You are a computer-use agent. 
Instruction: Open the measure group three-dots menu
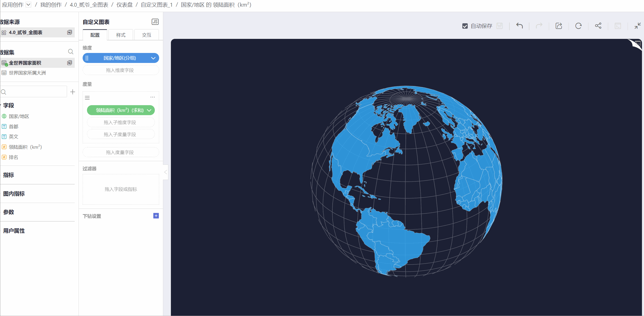152,97
